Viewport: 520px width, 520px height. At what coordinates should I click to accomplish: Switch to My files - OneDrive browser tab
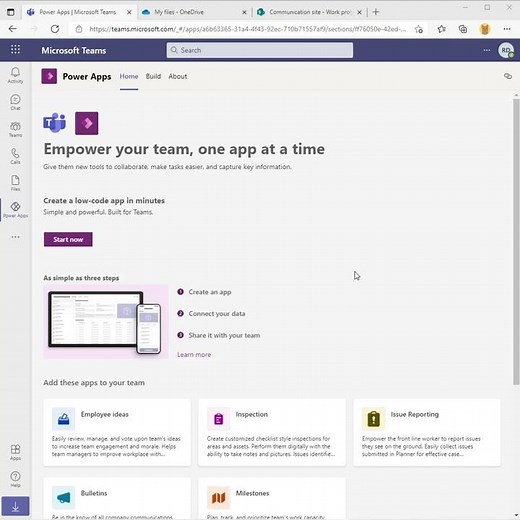point(194,12)
